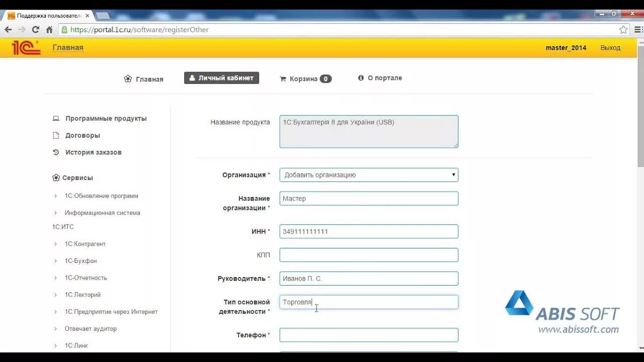Open 1С:Обновление программ service
The height and width of the screenshot is (362, 644).
pyautogui.click(x=101, y=196)
